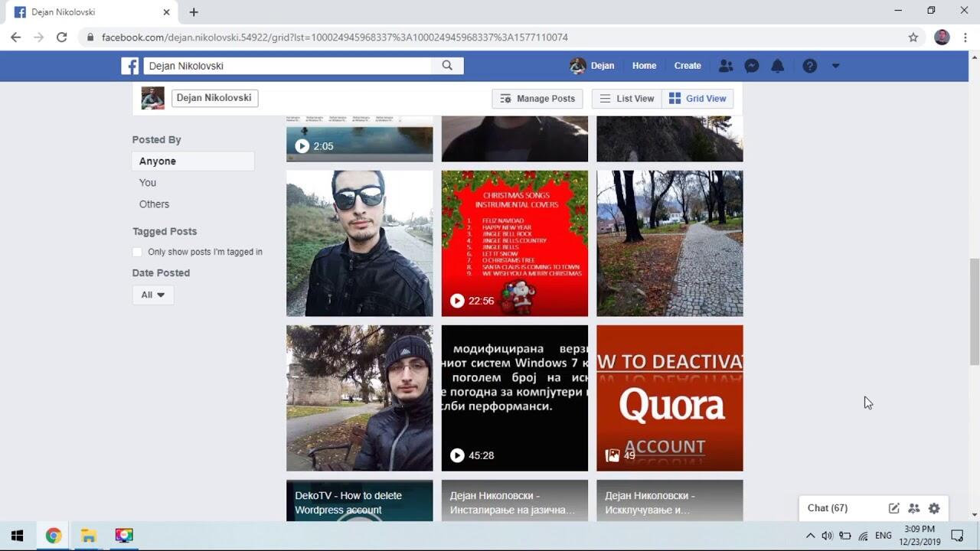Open chat settings gear icon
The height and width of the screenshot is (551, 980).
pyautogui.click(x=934, y=508)
